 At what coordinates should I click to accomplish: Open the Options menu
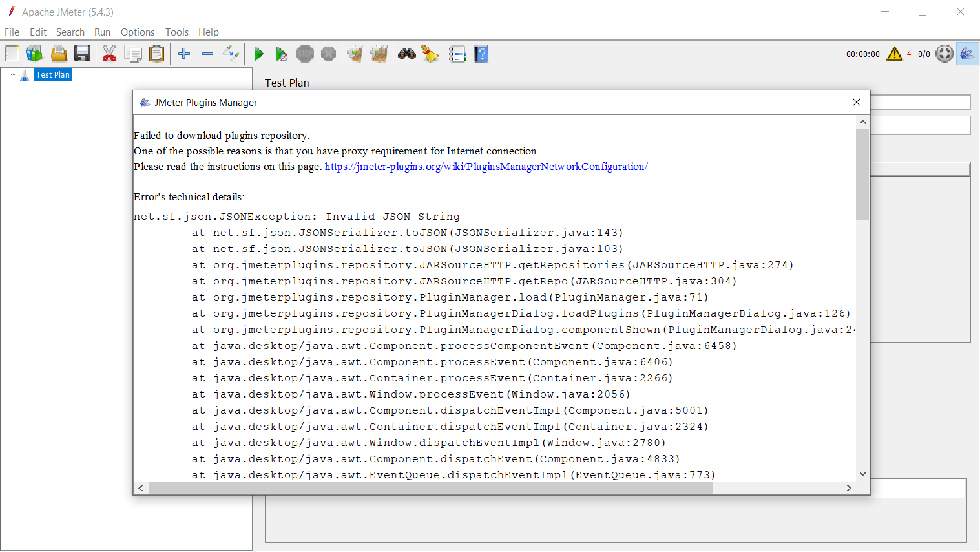tap(138, 32)
